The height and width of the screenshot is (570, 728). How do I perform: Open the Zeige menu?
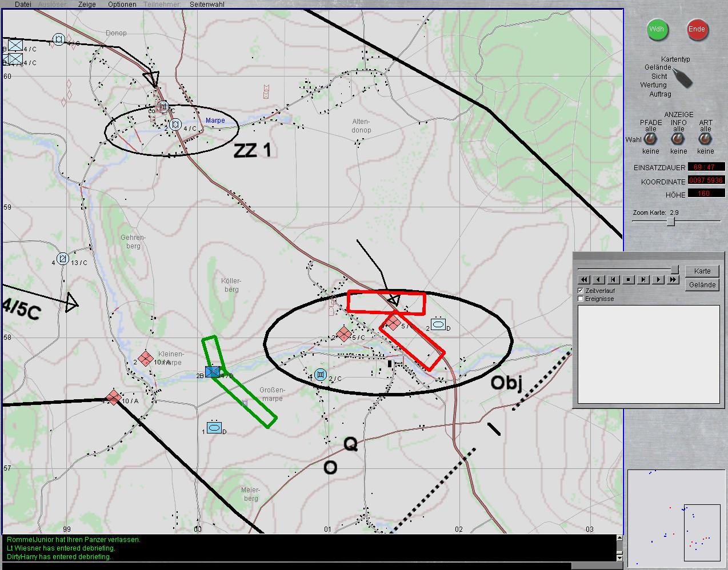[87, 4]
